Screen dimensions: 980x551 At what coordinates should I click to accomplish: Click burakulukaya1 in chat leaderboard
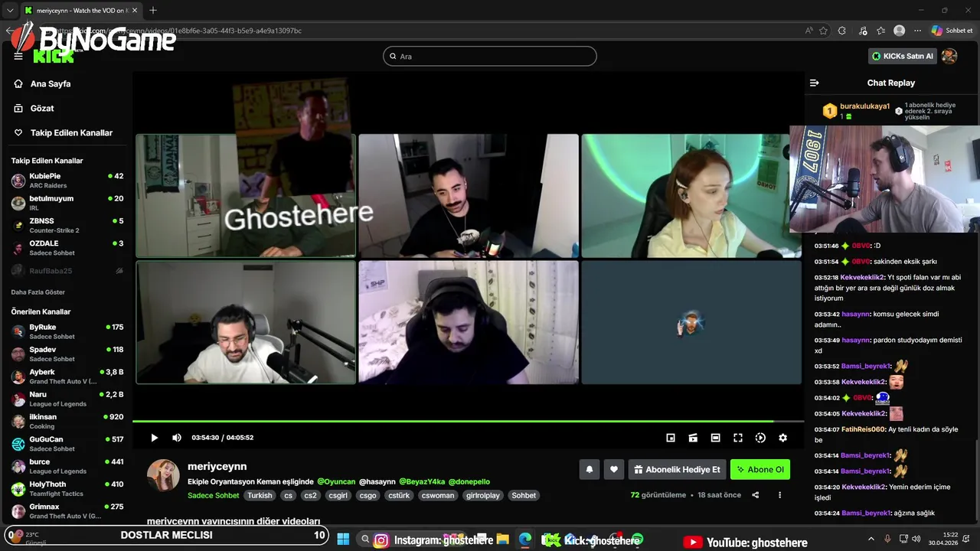(865, 106)
